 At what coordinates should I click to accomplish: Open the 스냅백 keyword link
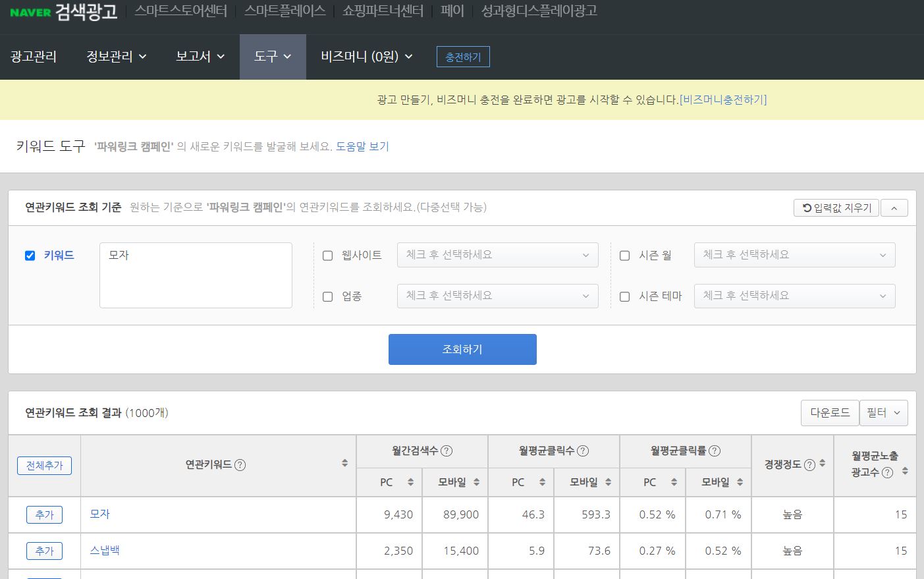[x=105, y=550]
